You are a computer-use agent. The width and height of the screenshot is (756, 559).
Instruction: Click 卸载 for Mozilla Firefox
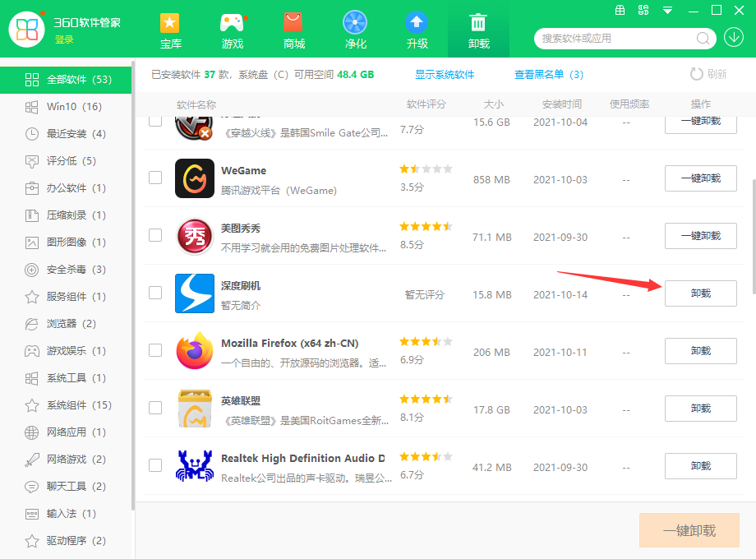point(701,351)
